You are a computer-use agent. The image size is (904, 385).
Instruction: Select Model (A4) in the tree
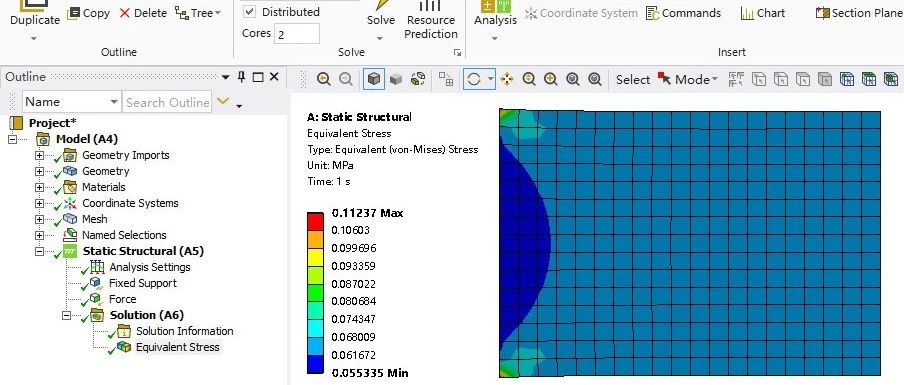tap(86, 139)
